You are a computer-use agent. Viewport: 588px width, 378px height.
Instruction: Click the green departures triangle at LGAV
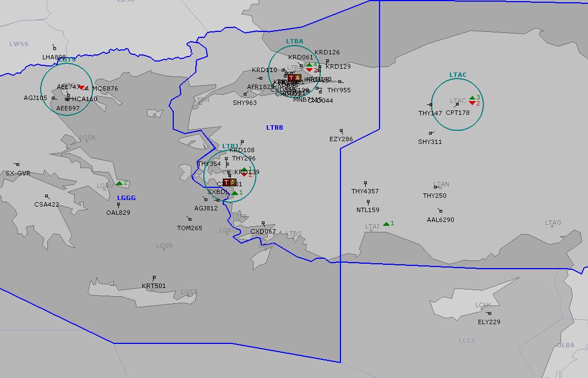119,183
